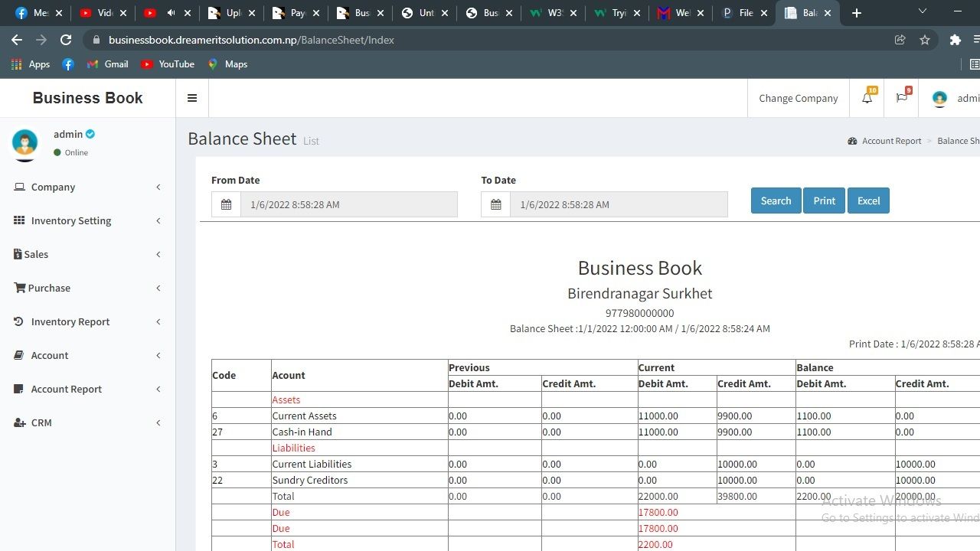980x551 pixels.
Task: Open the Purchase sidebar menu
Action: [x=49, y=288]
